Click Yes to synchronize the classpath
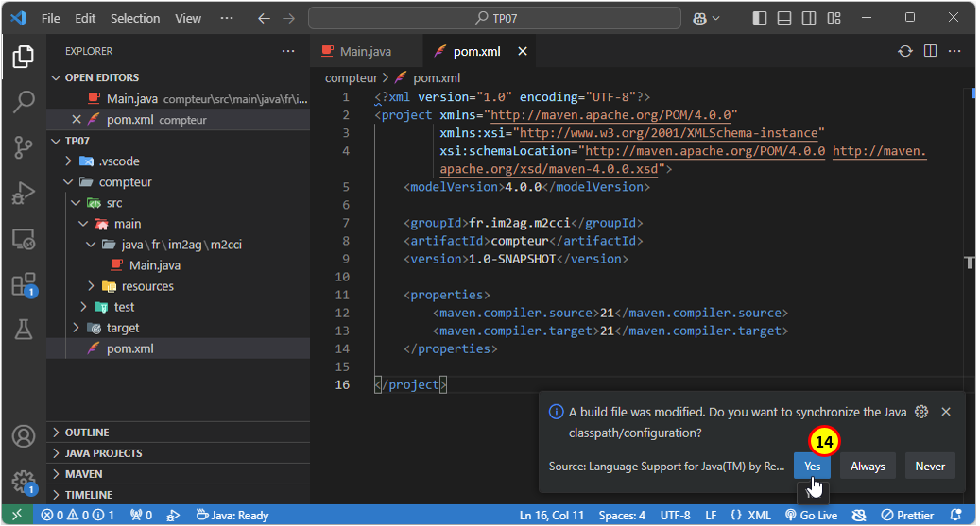This screenshot has height=526, width=980. pos(812,466)
